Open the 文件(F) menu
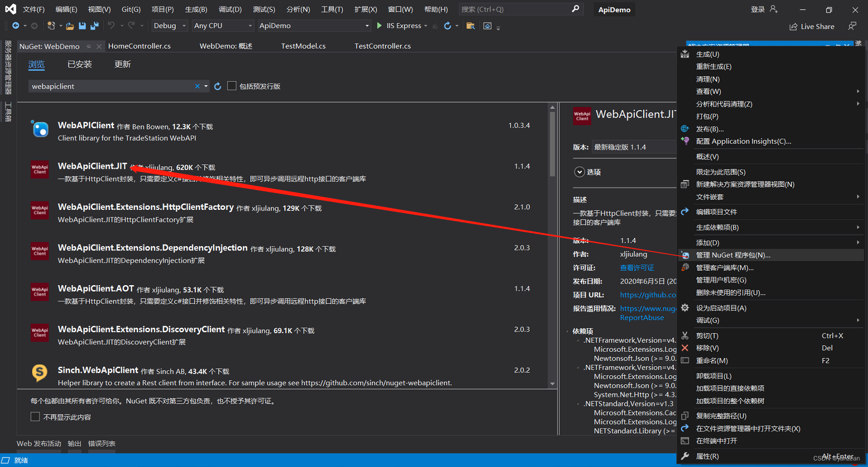 [34, 9]
